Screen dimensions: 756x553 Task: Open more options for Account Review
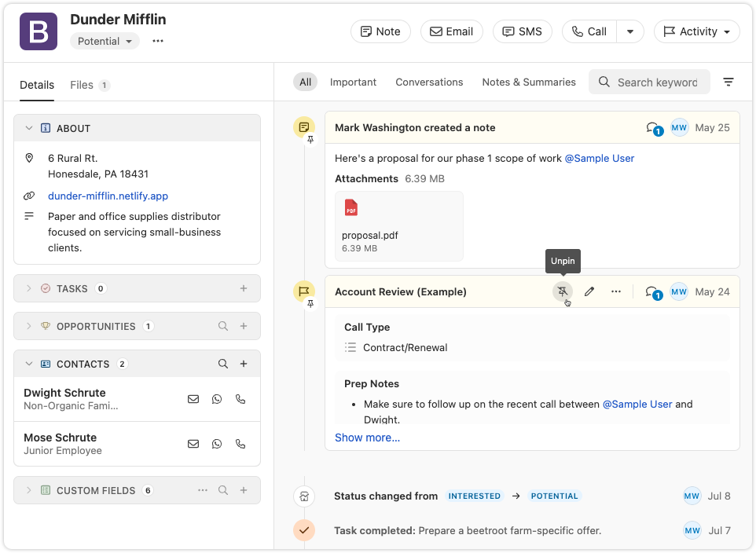pyautogui.click(x=616, y=291)
